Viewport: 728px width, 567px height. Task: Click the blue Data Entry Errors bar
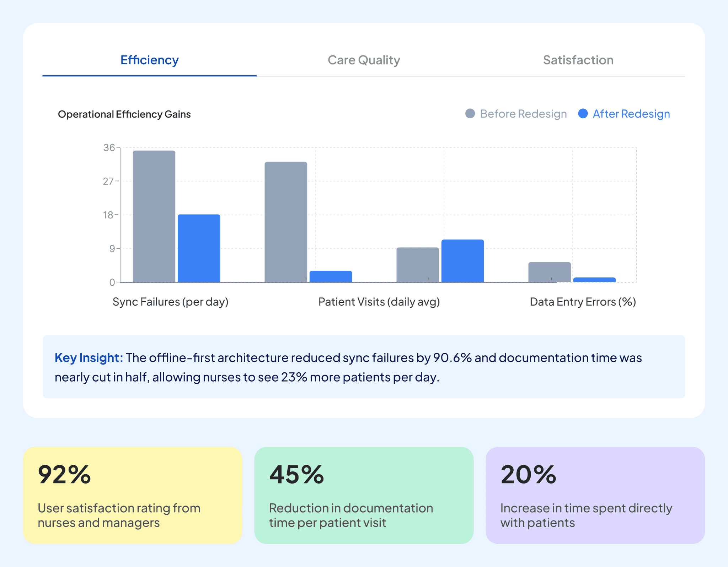594,280
